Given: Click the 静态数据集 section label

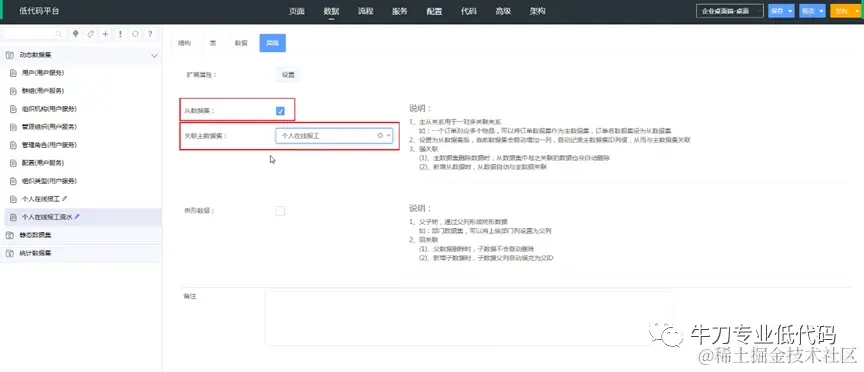Looking at the screenshot, I should click(x=36, y=235).
